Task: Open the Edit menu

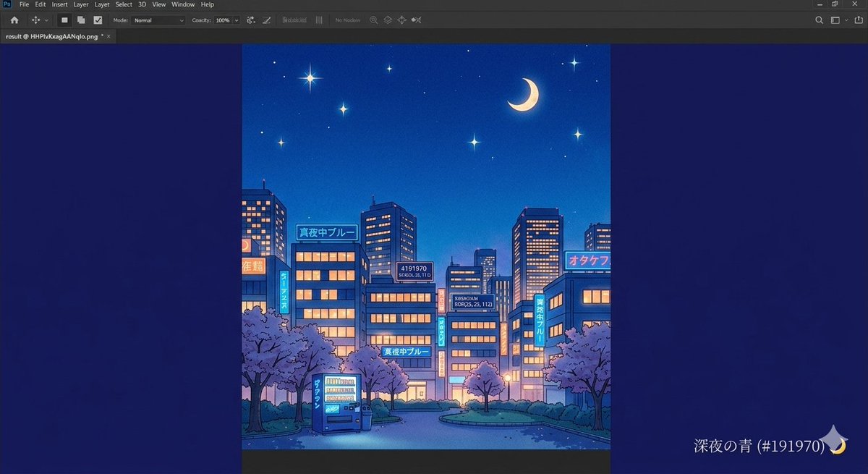Action: pyautogui.click(x=41, y=4)
